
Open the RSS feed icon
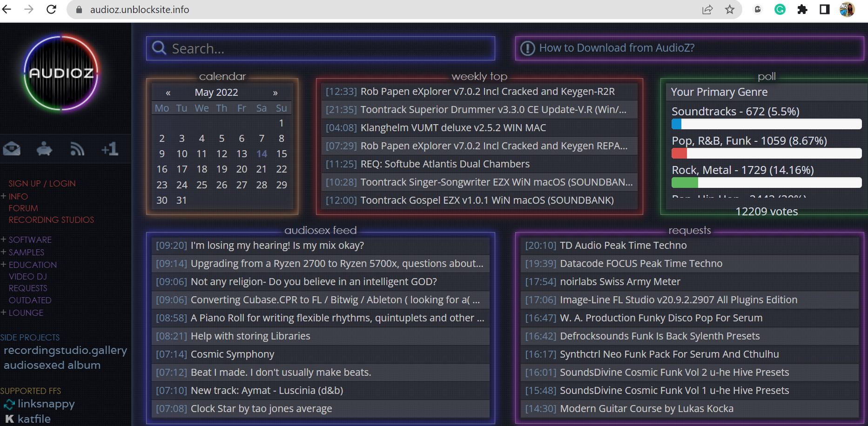tap(77, 149)
